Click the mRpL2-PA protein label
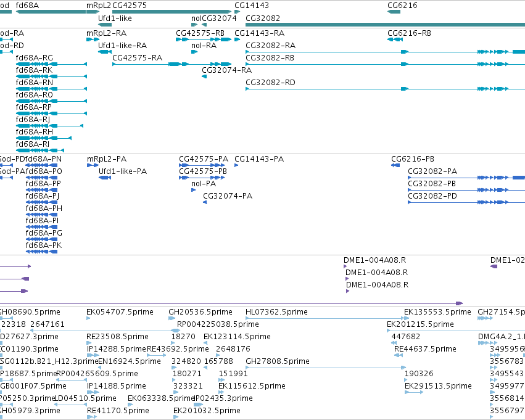The width and height of the screenshot is (525, 420). 107,159
